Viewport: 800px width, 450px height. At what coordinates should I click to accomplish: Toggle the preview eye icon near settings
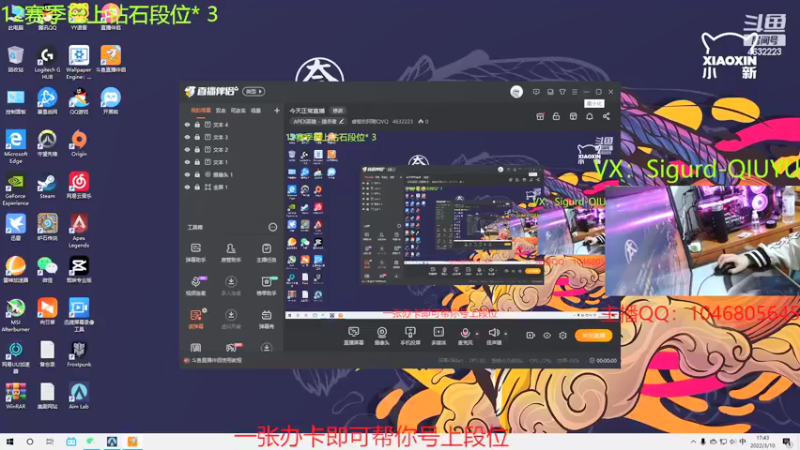[547, 335]
